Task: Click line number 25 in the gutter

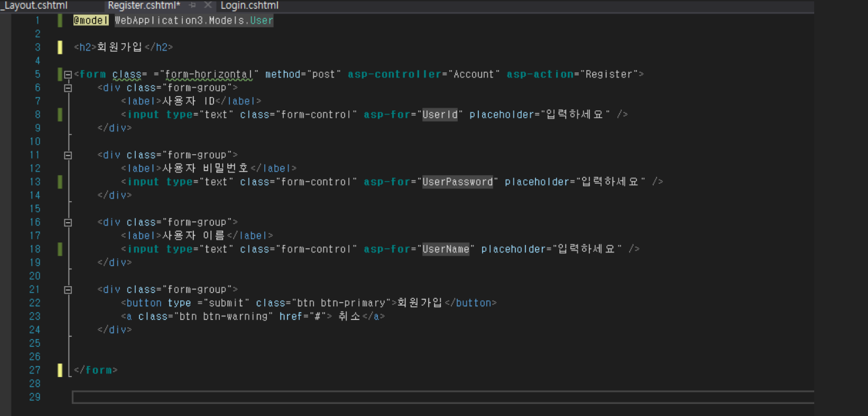Action: tap(35, 343)
